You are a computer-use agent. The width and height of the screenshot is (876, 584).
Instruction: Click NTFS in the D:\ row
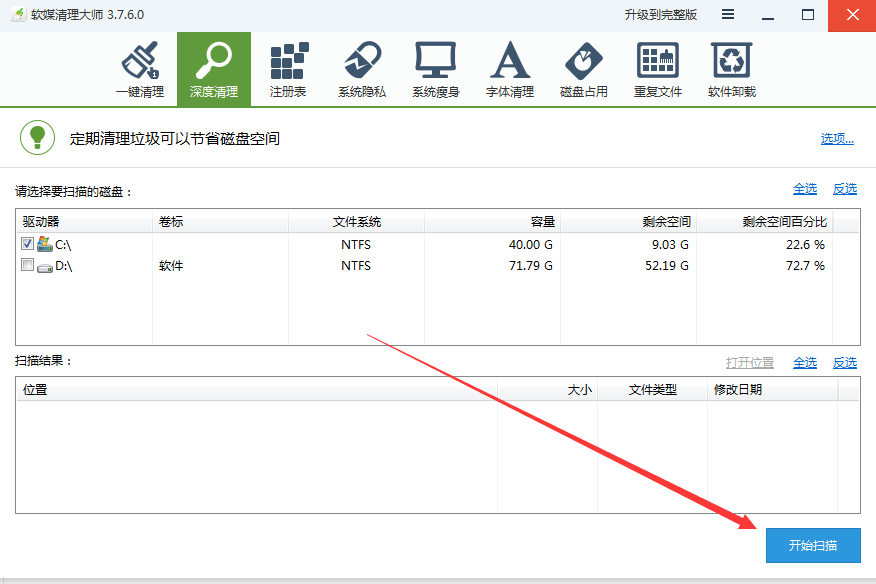(x=356, y=266)
